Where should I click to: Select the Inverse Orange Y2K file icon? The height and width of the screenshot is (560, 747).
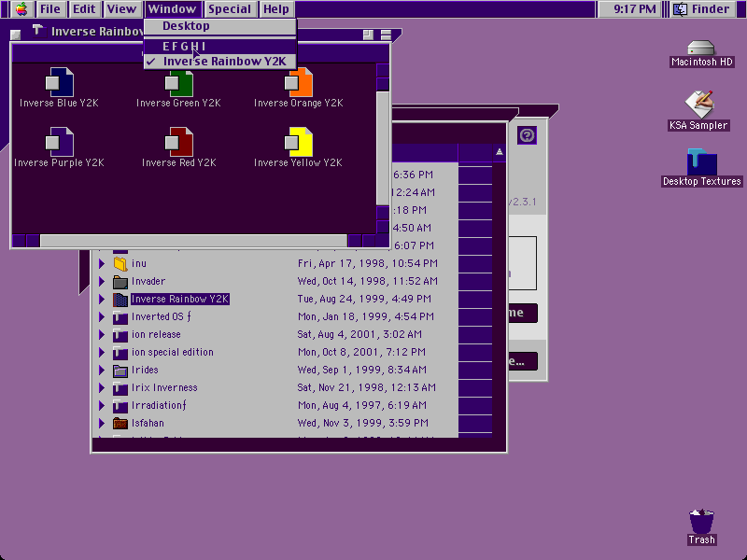298,82
